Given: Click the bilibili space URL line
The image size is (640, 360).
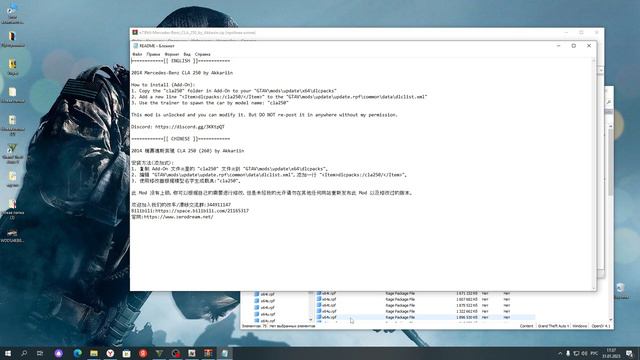Looking at the screenshot, I should tap(190, 211).
